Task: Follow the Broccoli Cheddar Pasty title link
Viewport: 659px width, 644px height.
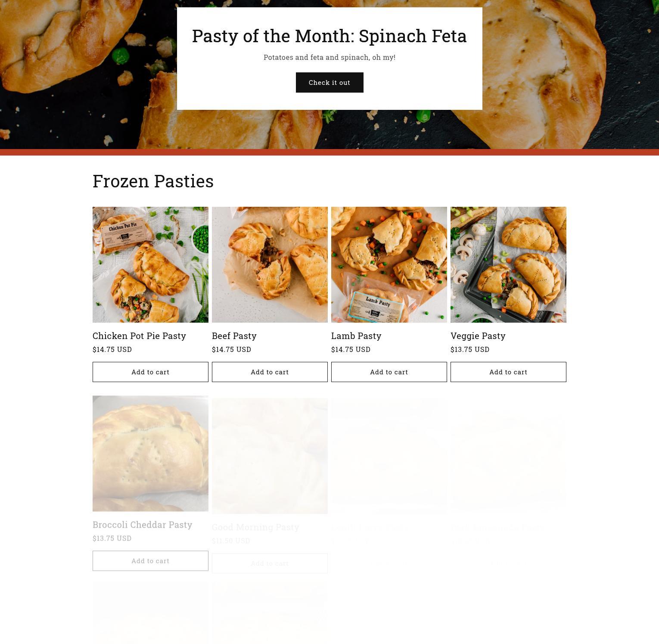Action: [142, 524]
